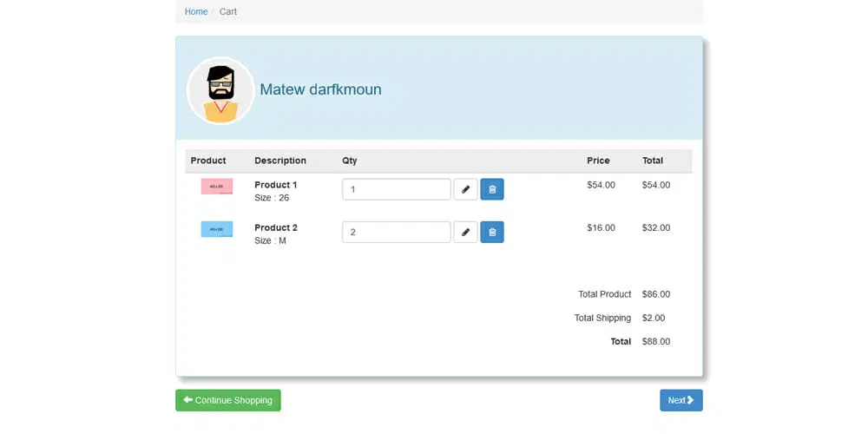Delete Product 1 with its trash button
The height and width of the screenshot is (434, 868).
pos(492,189)
